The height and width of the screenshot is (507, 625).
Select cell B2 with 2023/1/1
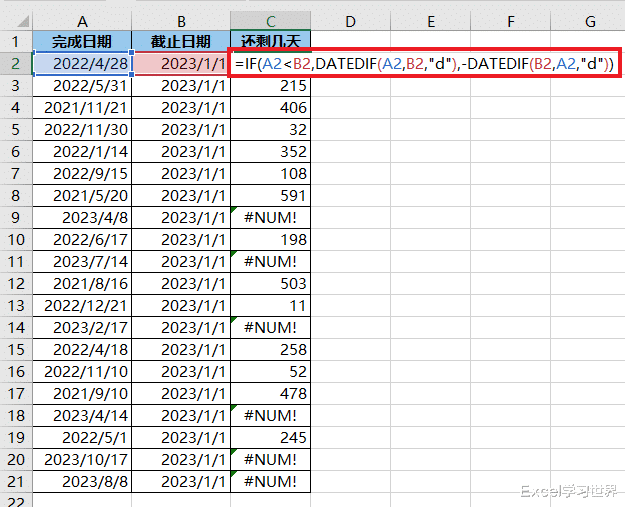coord(181,63)
